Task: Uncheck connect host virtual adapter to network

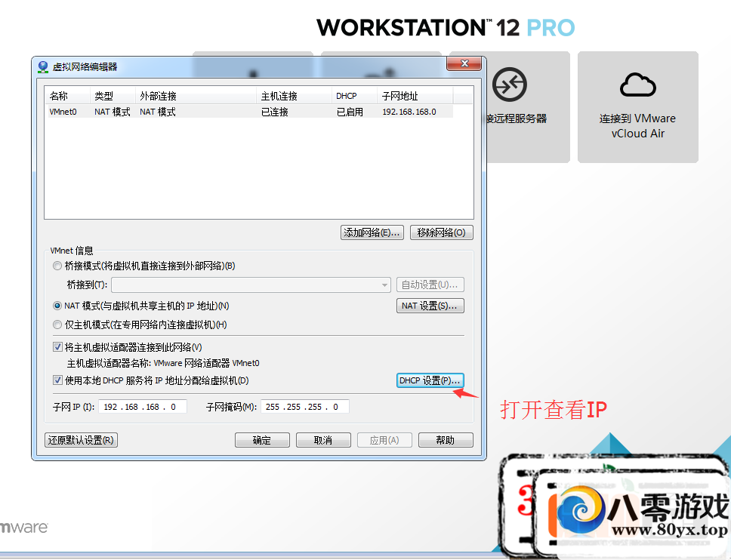Action: click(x=58, y=346)
